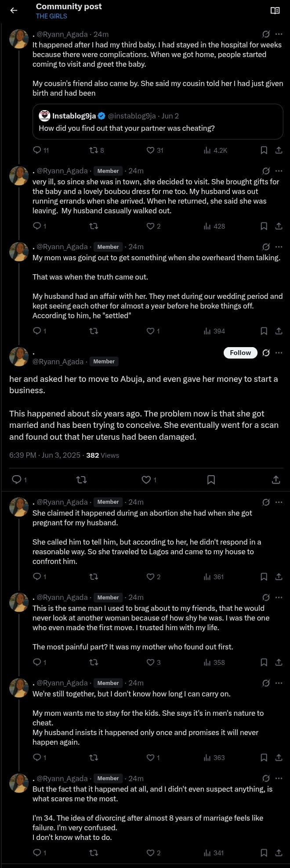The image size is (290, 868).
Task: Open more options menu on first post
Action: coord(279,34)
